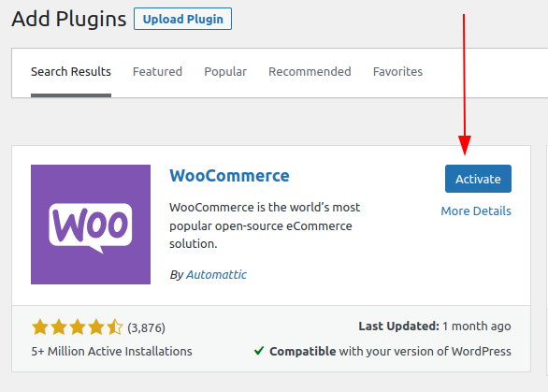This screenshot has width=548, height=392.
Task: Click the half-filled fifth rating star
Action: tap(115, 327)
